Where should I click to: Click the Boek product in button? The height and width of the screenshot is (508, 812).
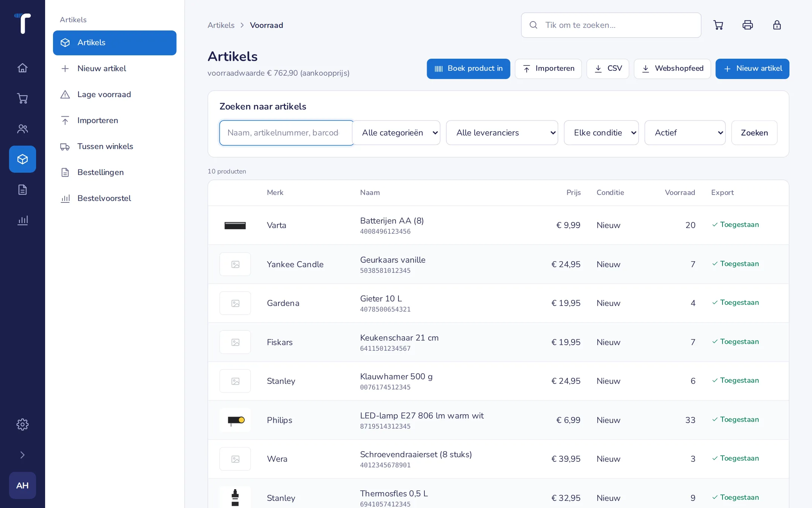tap(468, 68)
